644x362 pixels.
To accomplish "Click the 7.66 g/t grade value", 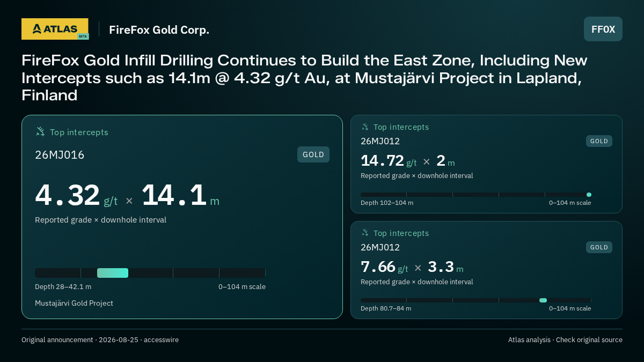I will 384,267.
